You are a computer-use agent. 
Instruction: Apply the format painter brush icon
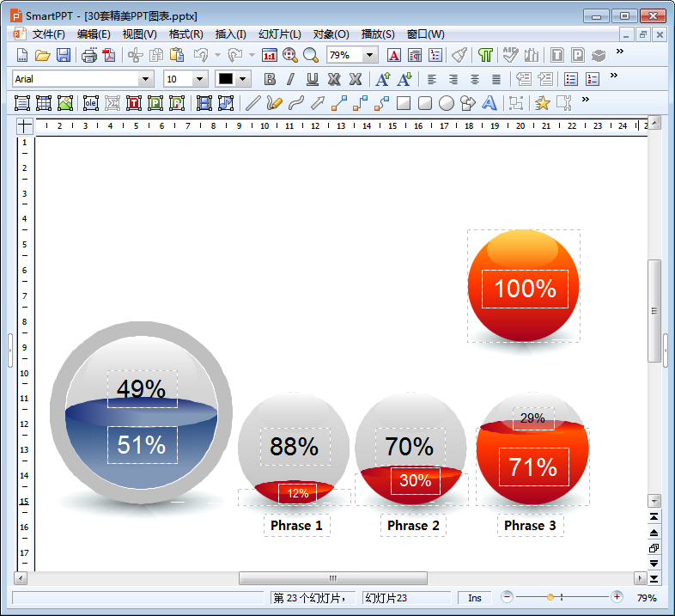[x=459, y=55]
